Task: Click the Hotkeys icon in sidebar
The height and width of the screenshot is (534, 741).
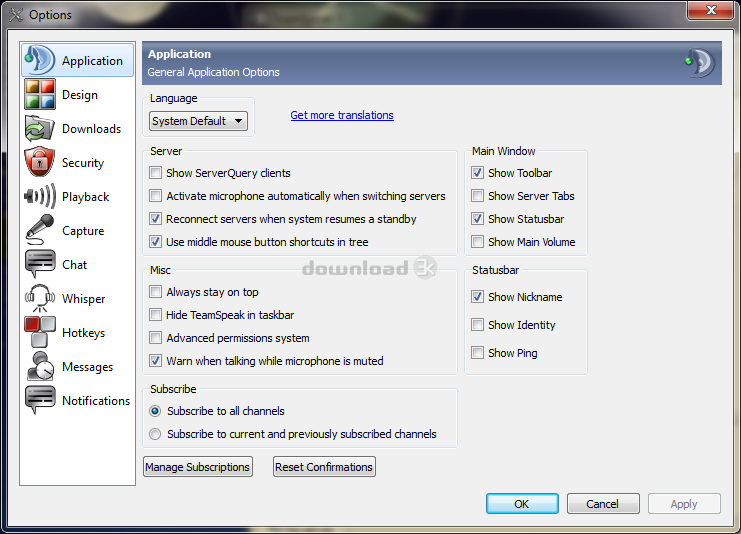Action: (x=39, y=333)
